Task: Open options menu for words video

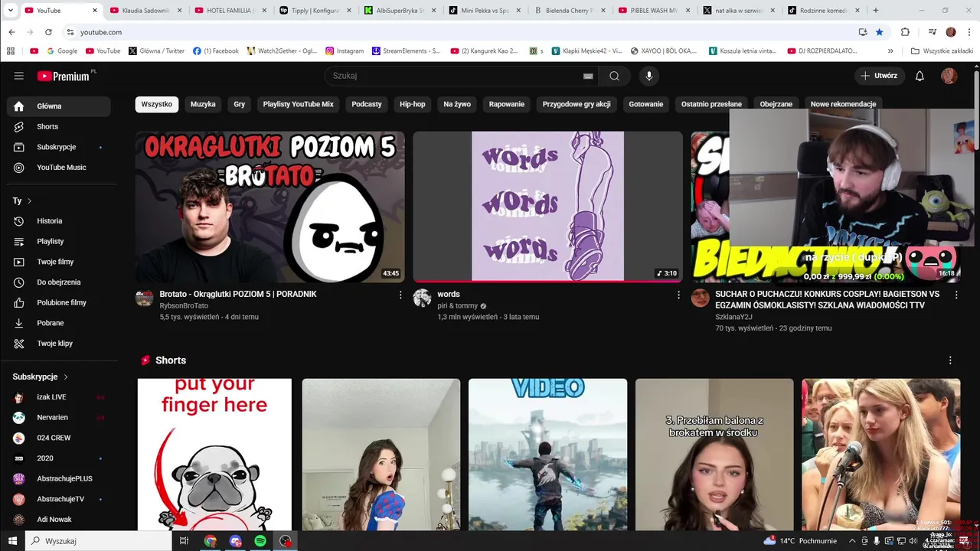Action: [x=678, y=295]
